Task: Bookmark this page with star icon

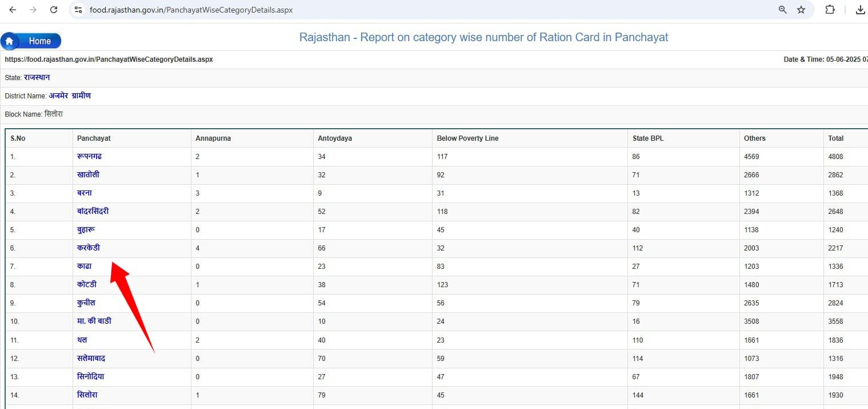Action: click(801, 10)
